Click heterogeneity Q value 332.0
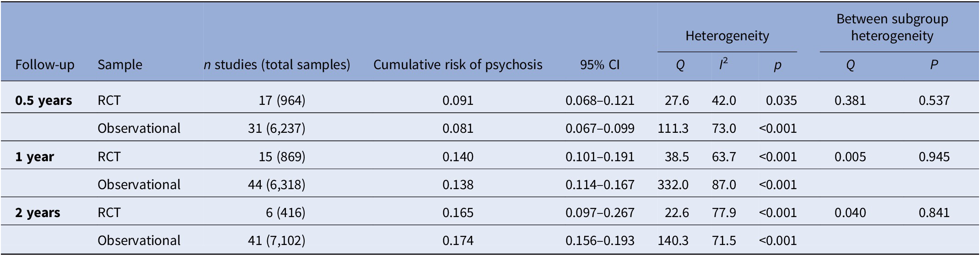The width and height of the screenshot is (980, 256). [673, 185]
